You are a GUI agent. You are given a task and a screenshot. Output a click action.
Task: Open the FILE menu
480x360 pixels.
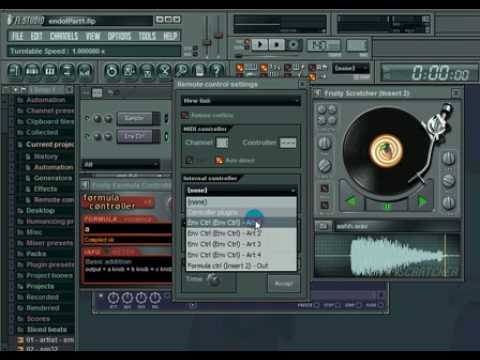tap(17, 36)
